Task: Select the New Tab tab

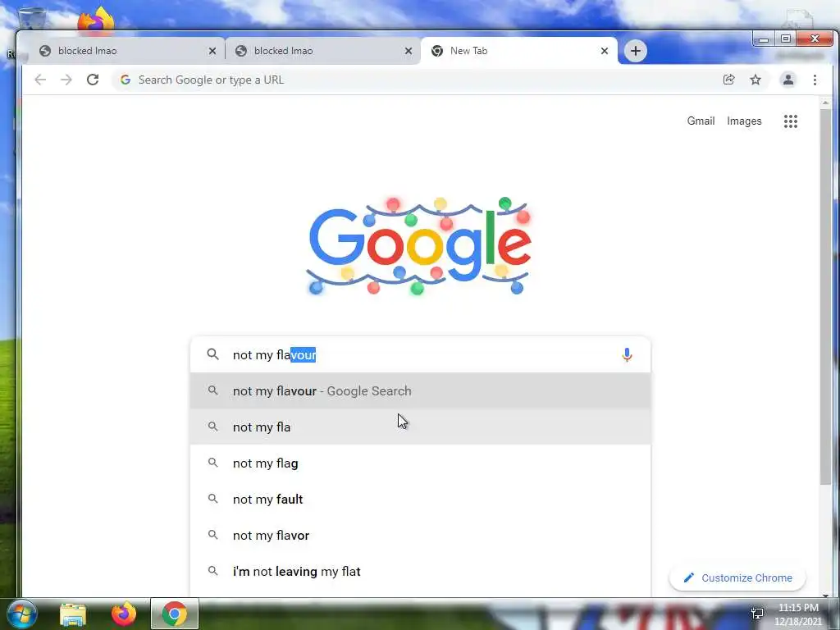Action: (518, 51)
